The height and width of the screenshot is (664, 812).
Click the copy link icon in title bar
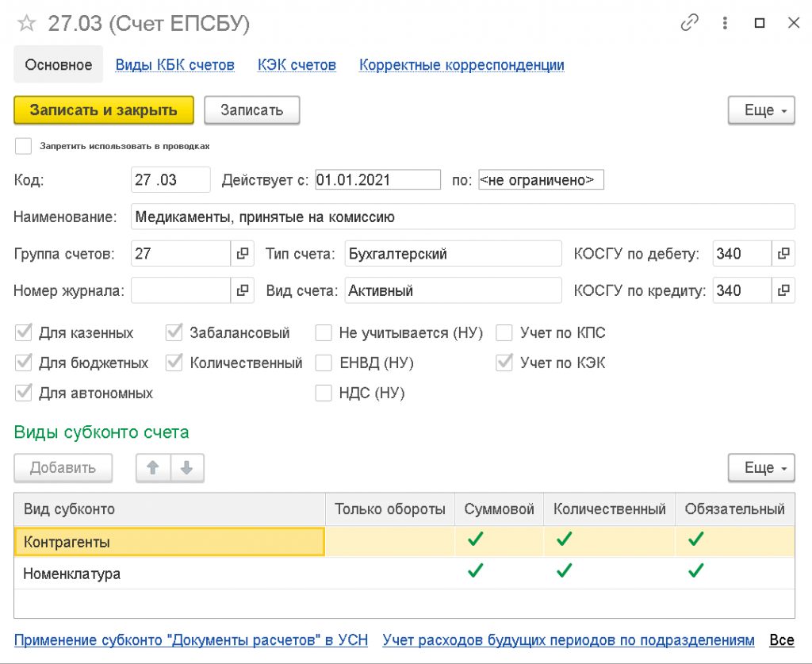(689, 24)
